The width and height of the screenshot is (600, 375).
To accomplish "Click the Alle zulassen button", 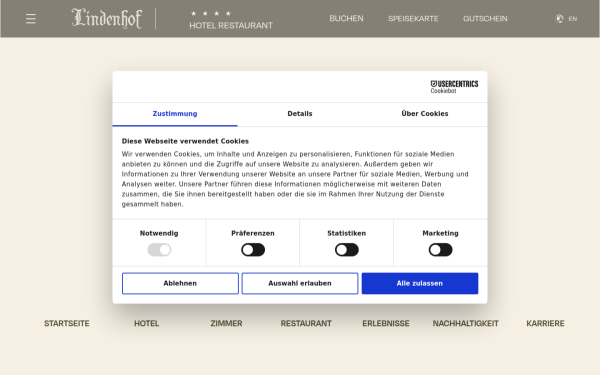I will click(x=420, y=284).
